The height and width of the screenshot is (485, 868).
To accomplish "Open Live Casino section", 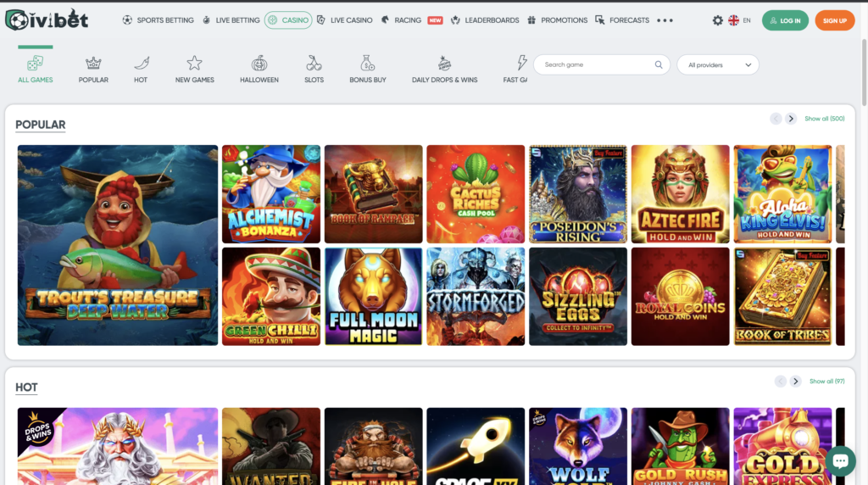I will point(344,20).
